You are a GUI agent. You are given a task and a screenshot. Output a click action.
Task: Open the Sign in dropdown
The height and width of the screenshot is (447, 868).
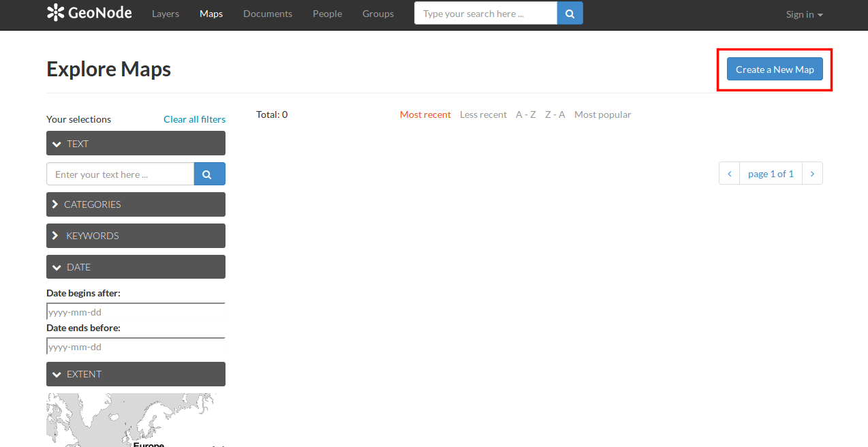(804, 14)
